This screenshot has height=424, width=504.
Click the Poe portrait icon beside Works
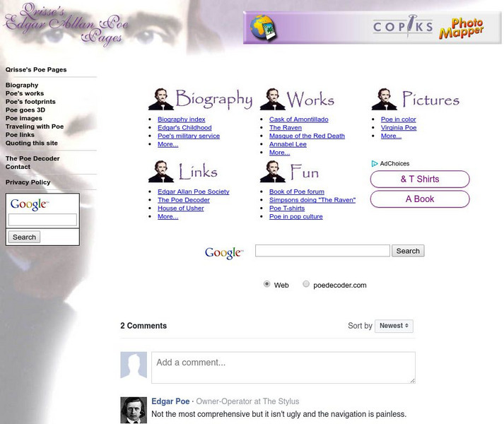click(273, 100)
